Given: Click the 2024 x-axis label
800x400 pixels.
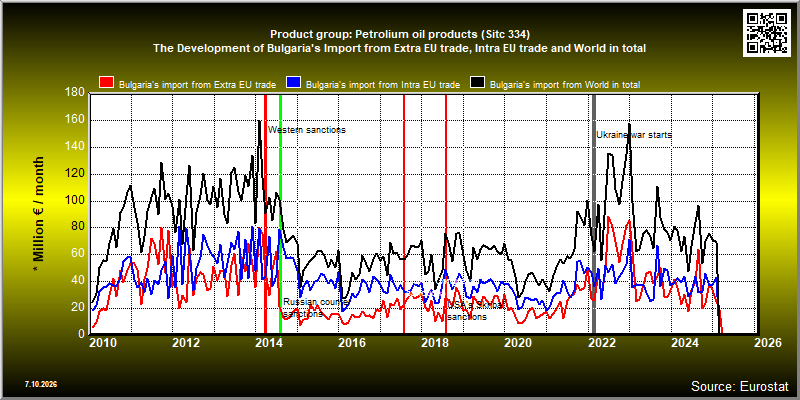Looking at the screenshot, I should click(686, 343).
